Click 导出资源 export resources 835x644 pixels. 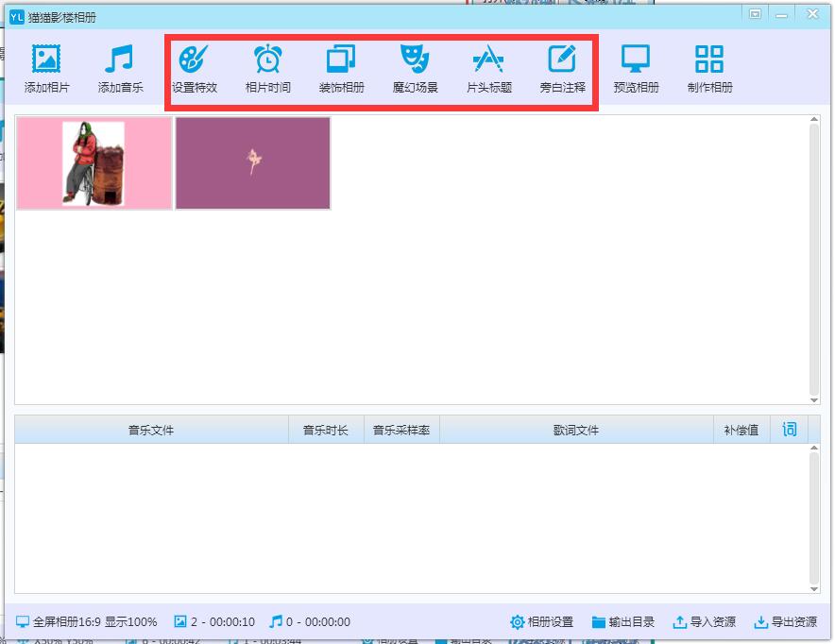point(785,622)
